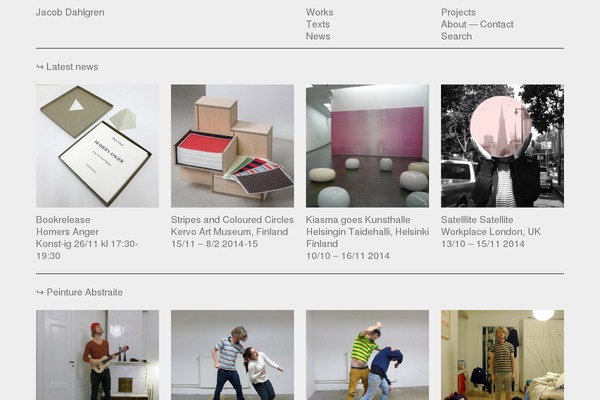Click the Homers Anger caption line
The image size is (600, 400).
point(67,232)
